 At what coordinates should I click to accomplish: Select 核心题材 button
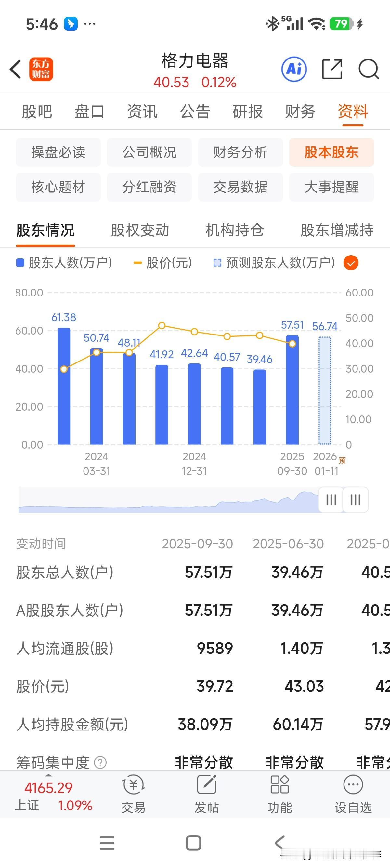(x=58, y=187)
